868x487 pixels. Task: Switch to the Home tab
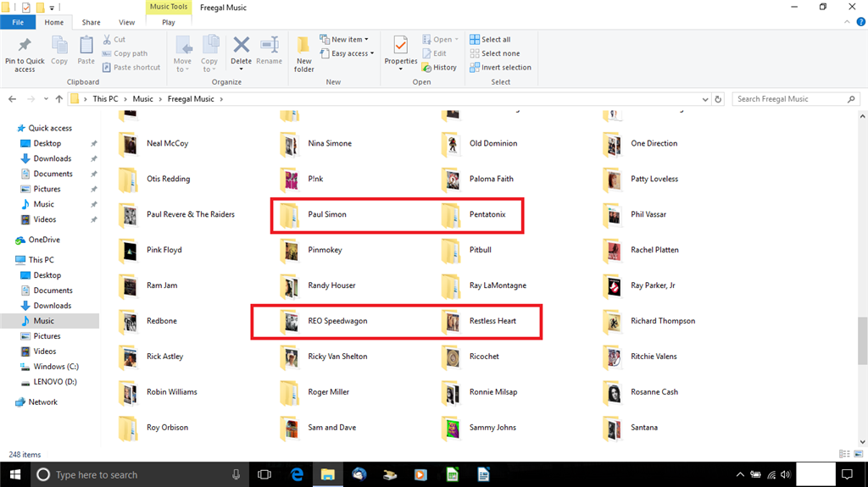54,22
